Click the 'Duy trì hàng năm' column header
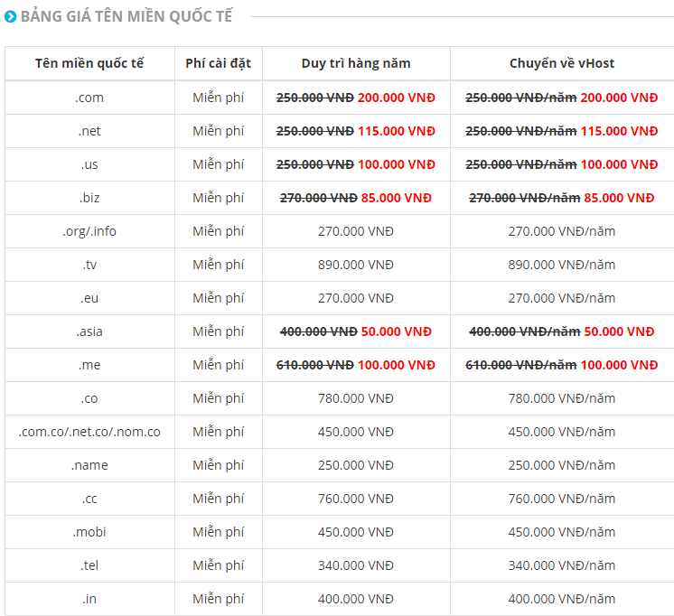This screenshot has width=674, height=616. click(x=356, y=63)
